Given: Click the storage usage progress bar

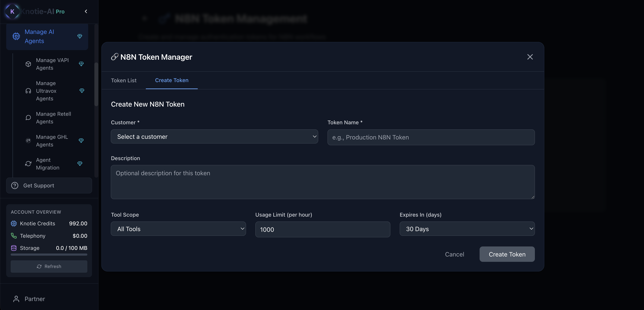Looking at the screenshot, I should [x=49, y=255].
